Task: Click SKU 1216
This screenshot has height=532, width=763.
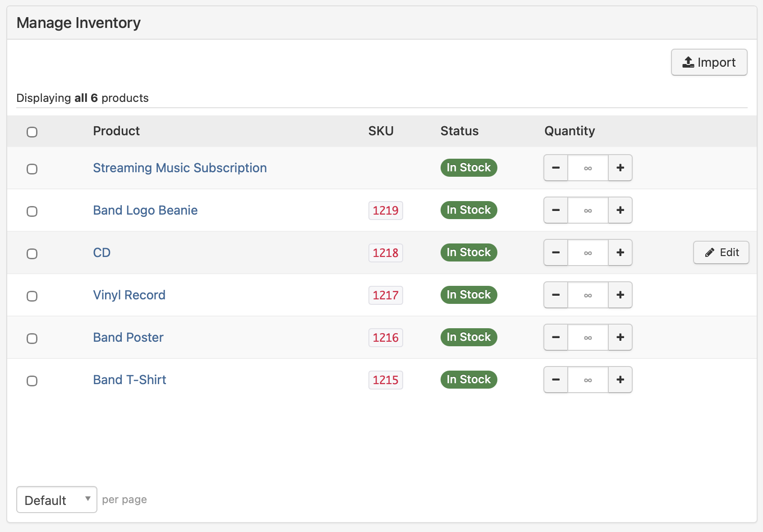Action: coord(386,338)
